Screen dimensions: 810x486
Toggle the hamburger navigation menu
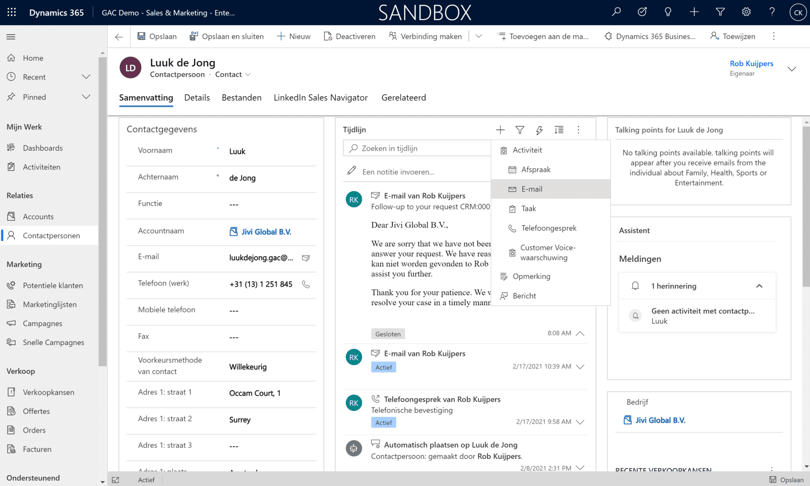click(11, 37)
